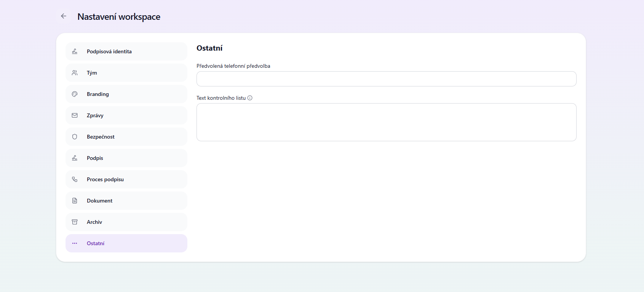The height and width of the screenshot is (292, 644).
Task: Open the Tým settings section
Action: click(x=126, y=73)
